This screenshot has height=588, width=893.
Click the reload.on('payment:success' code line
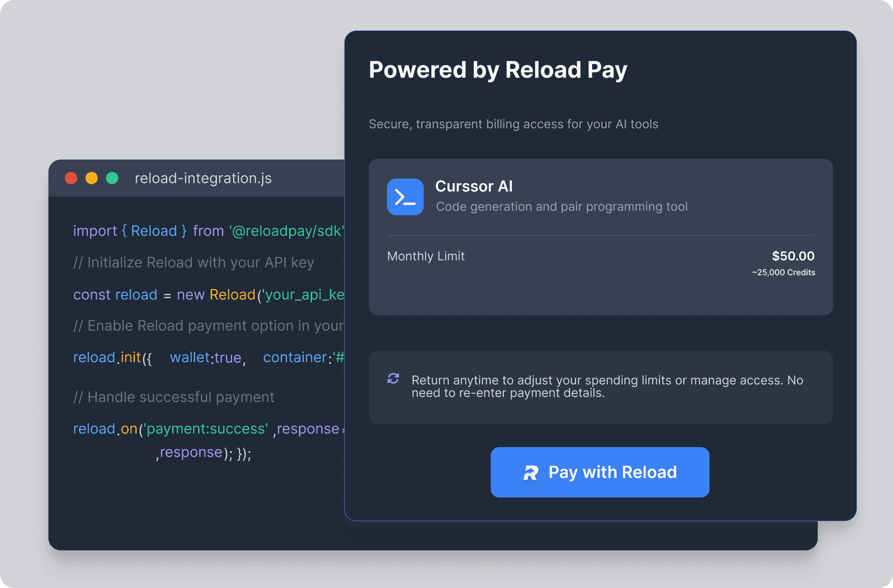tap(209, 429)
